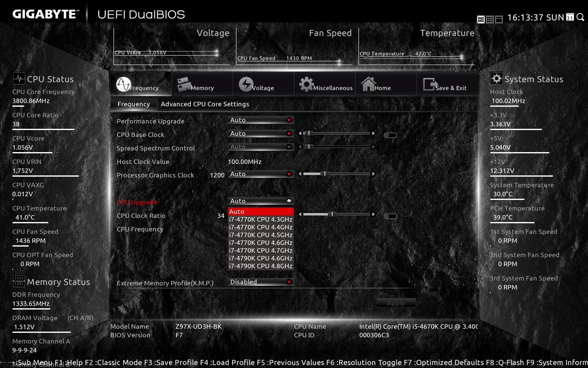The image size is (588, 368).
Task: Select the Frequency sub-tab
Action: 134,104
